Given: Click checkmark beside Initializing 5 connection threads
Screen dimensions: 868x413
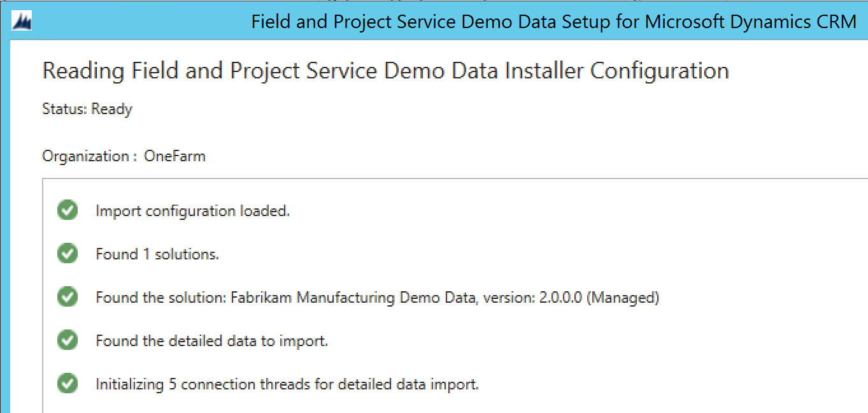Looking at the screenshot, I should coord(67,384).
